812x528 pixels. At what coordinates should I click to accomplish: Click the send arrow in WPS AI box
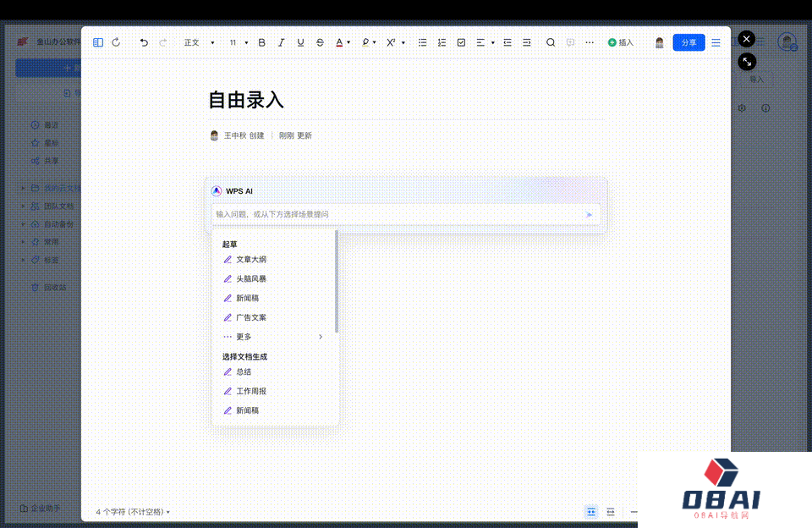click(x=589, y=215)
